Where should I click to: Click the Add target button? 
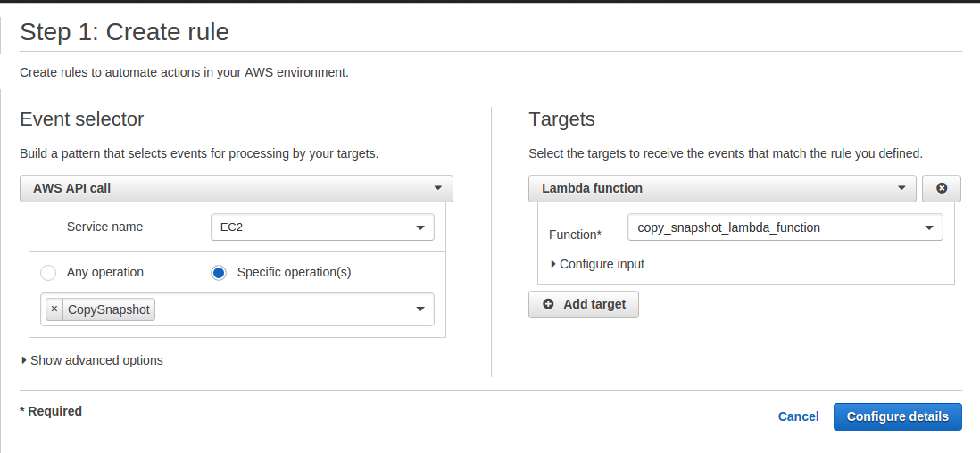click(x=584, y=304)
